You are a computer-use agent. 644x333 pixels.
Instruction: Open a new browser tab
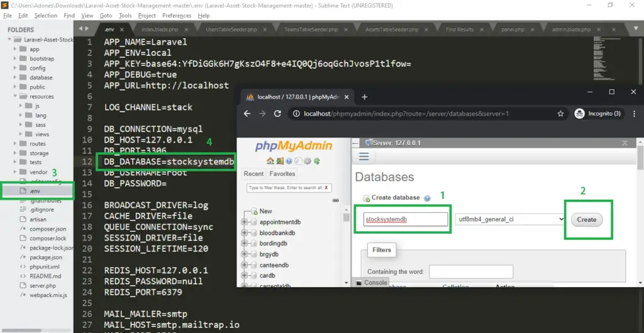click(x=364, y=97)
